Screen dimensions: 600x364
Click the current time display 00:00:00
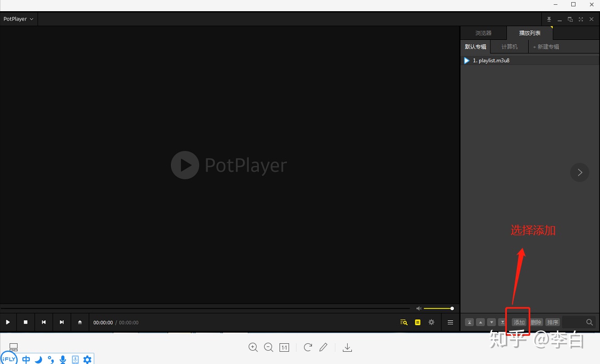103,322
